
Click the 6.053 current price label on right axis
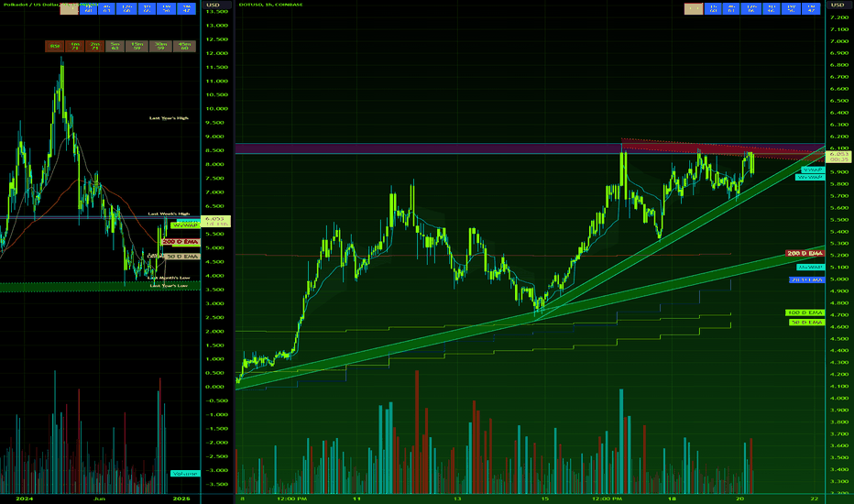[838, 157]
